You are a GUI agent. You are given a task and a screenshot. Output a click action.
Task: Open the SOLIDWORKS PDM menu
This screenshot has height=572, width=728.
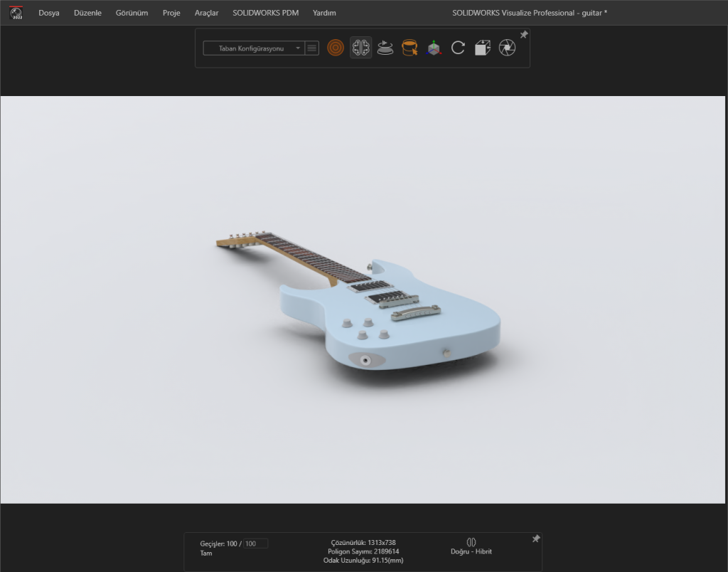tap(265, 13)
